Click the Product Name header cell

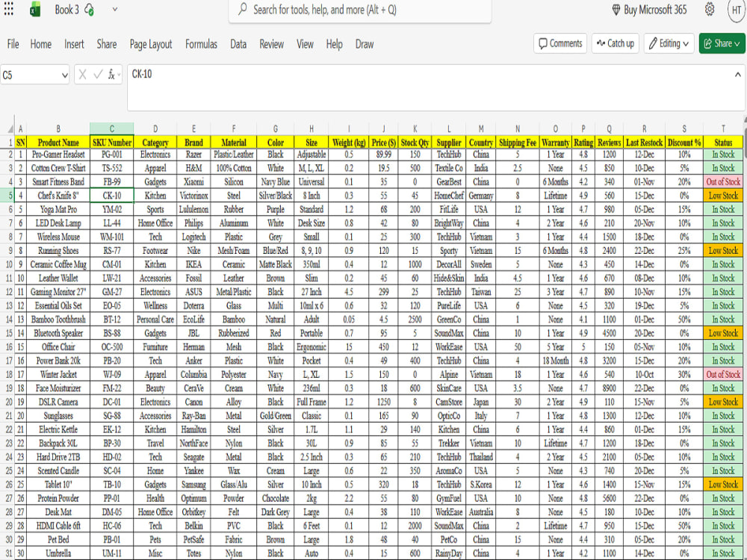coord(58,142)
